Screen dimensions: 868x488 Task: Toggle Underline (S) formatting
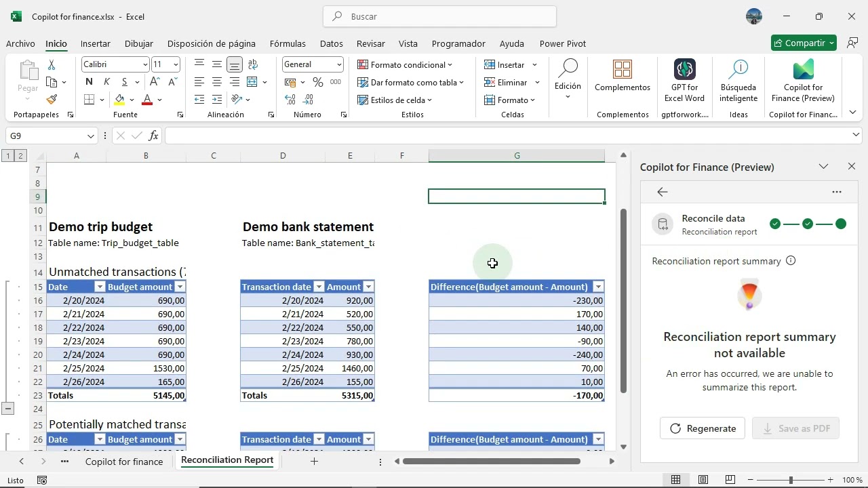(124, 82)
